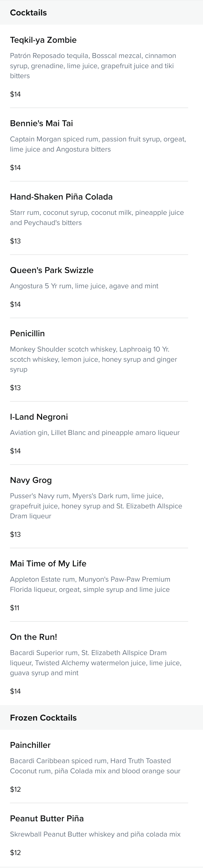Select the Cocktails section header

click(28, 13)
